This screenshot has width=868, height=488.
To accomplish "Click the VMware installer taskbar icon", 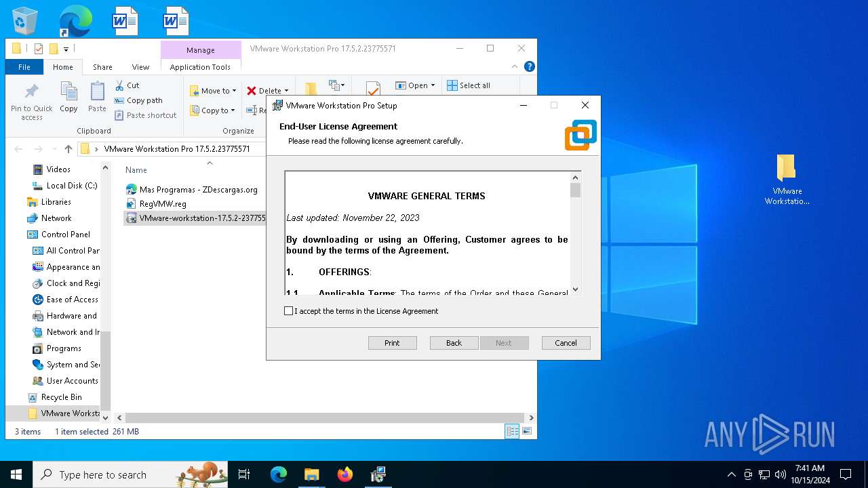I will 378,474.
